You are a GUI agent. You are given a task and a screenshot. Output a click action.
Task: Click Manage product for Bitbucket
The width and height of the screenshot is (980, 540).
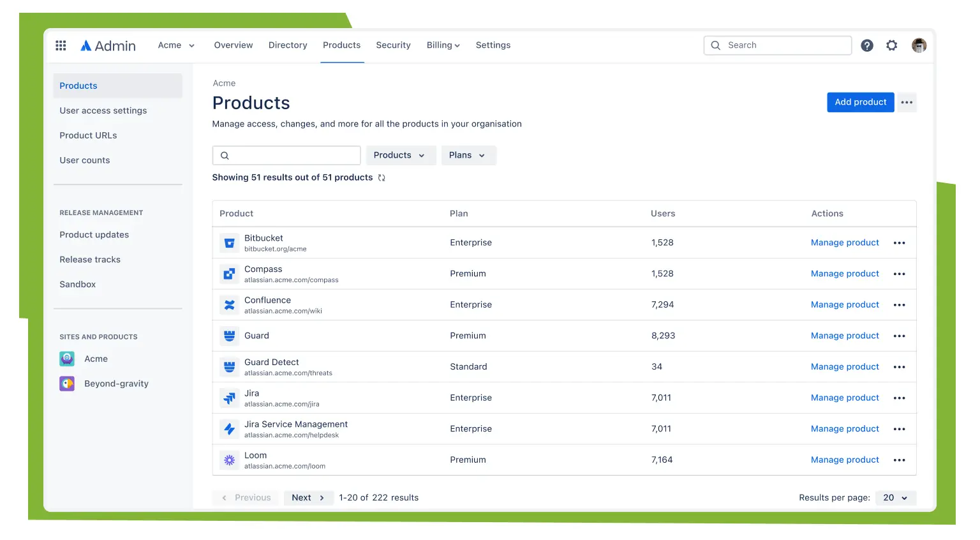coord(845,243)
